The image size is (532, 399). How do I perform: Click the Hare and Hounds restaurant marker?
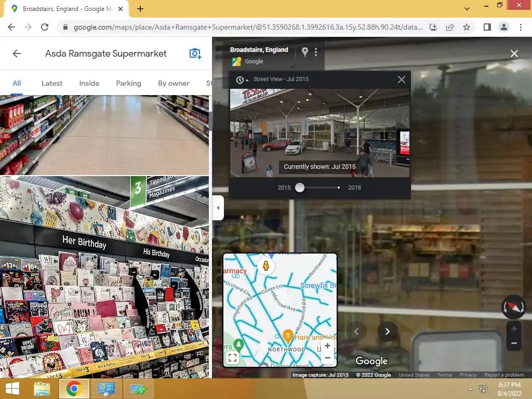point(288,336)
